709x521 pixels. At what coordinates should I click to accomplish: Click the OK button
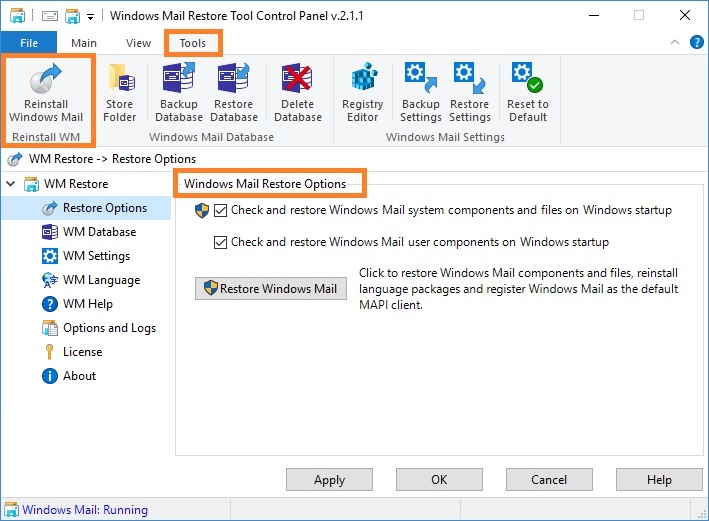tap(439, 479)
